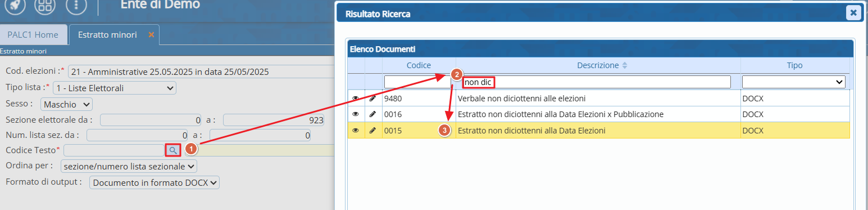Open the Tipo filter dropdown in results
The height and width of the screenshot is (210, 868).
pos(793,82)
